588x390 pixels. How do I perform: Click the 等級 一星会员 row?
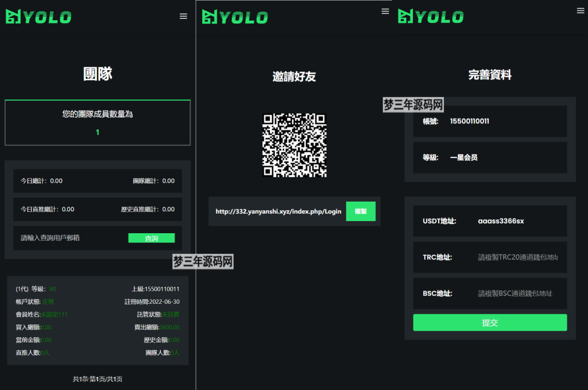tap(490, 157)
